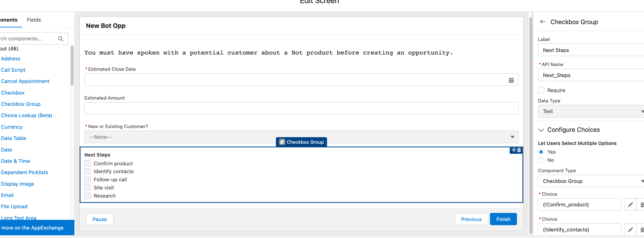
Task: Select Checkbox Group component in sidebar
Action: tap(21, 104)
